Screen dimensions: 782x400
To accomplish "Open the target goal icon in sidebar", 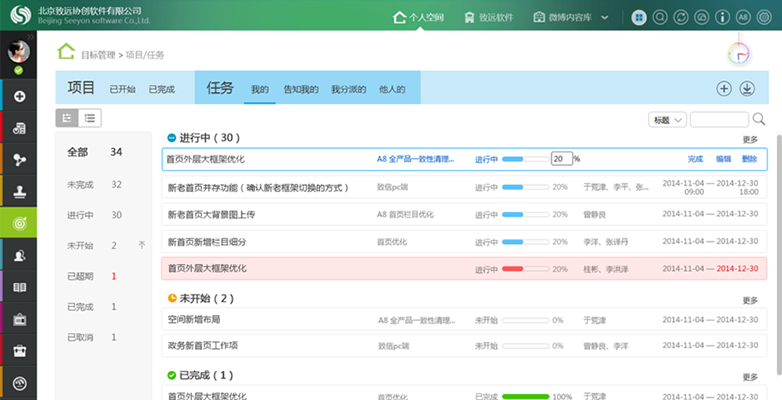I will [19, 223].
